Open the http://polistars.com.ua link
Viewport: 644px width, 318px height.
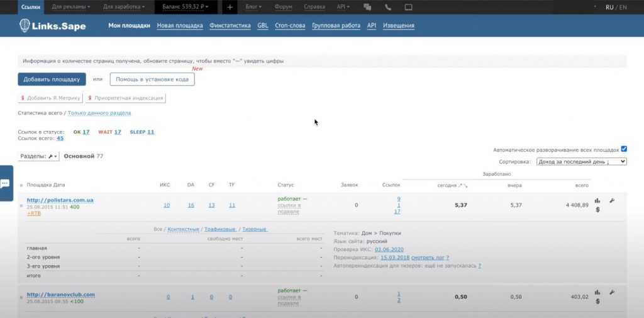pos(60,200)
